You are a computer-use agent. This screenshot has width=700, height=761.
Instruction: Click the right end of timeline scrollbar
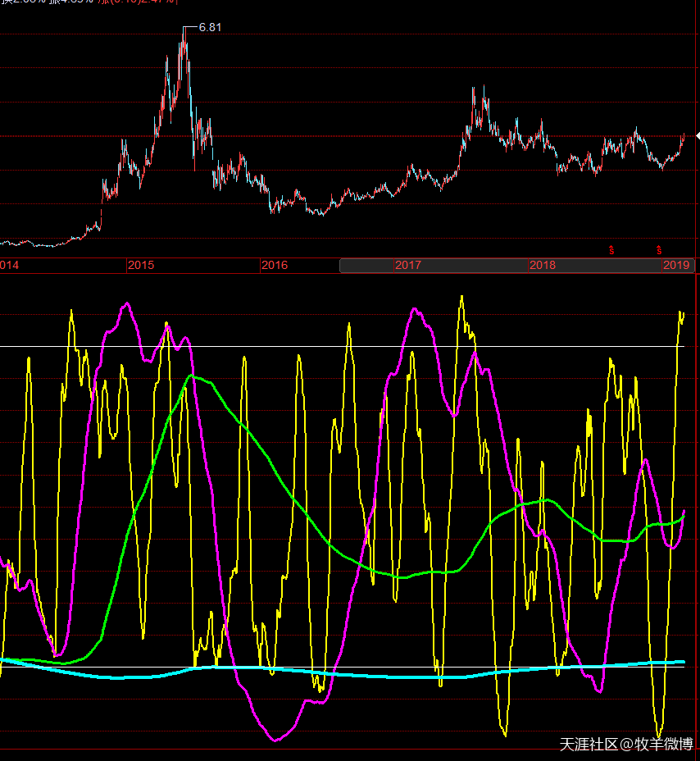click(x=691, y=266)
